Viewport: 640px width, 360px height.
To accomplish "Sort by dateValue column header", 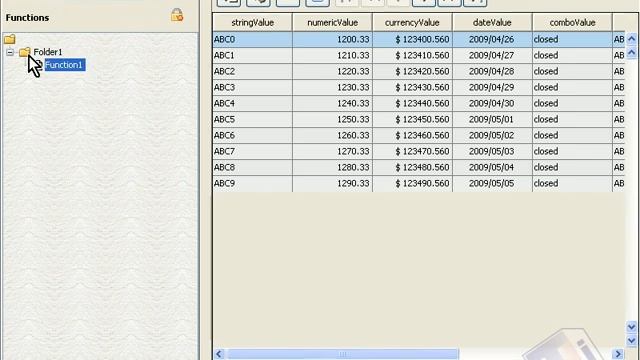I will pyautogui.click(x=492, y=23).
